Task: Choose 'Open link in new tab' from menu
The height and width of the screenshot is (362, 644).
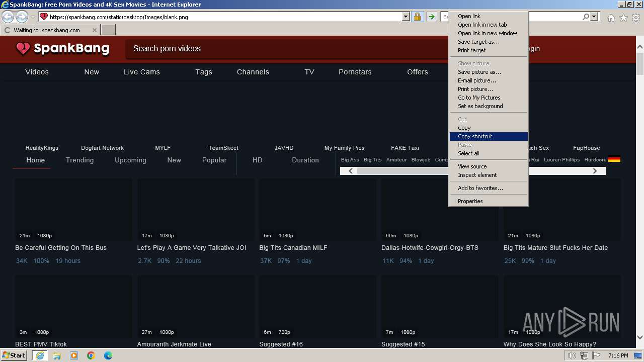Action: (x=488, y=25)
